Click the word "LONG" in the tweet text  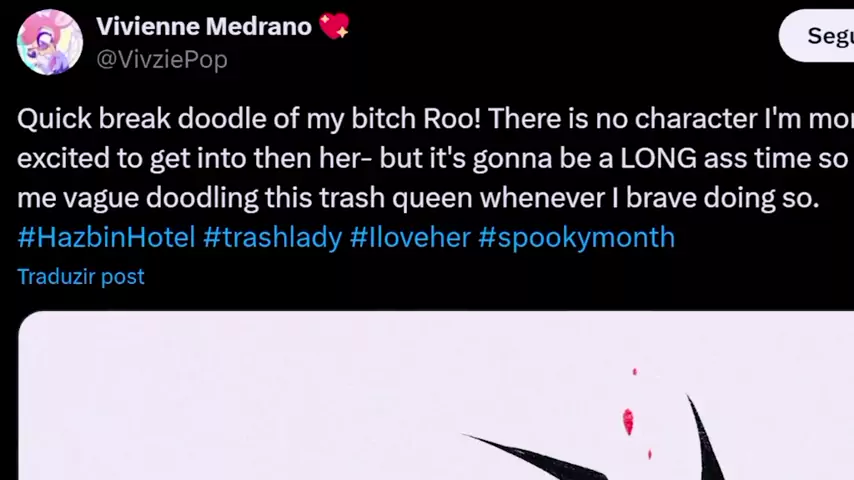click(x=658, y=158)
